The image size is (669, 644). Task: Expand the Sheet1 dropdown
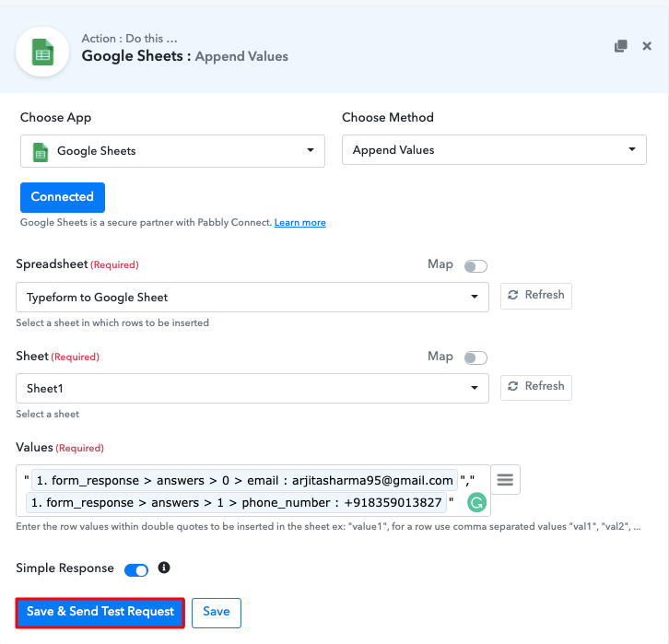(x=252, y=388)
